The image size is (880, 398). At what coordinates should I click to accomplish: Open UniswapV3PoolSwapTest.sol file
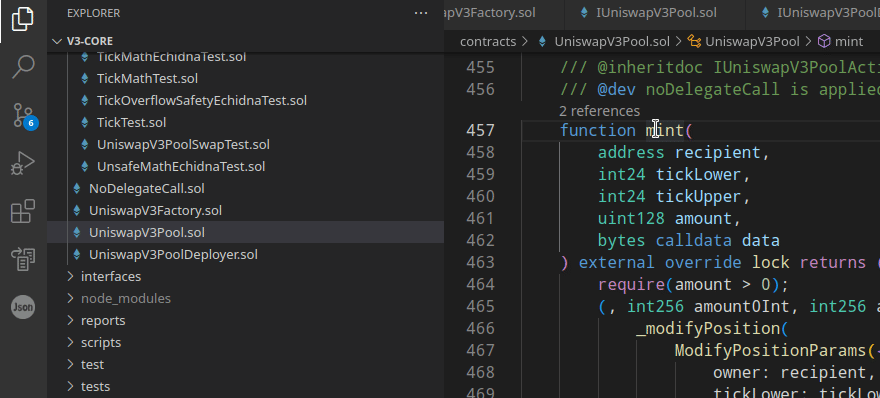(183, 144)
